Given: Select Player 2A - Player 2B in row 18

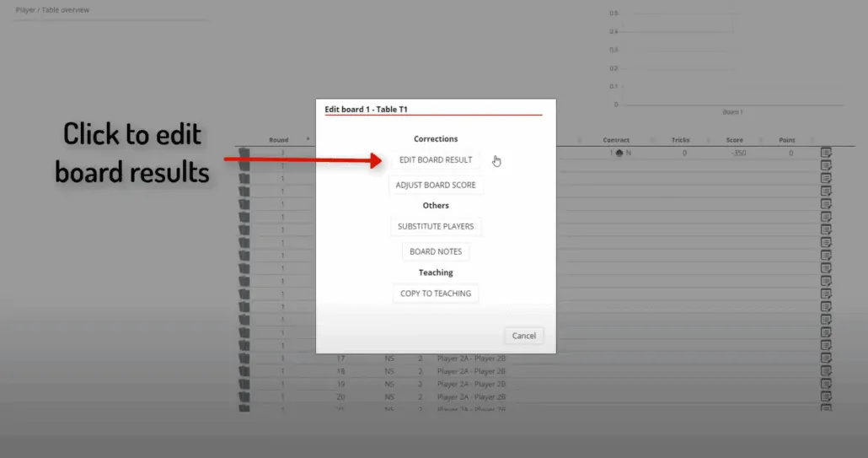Looking at the screenshot, I should pyautogui.click(x=471, y=371).
